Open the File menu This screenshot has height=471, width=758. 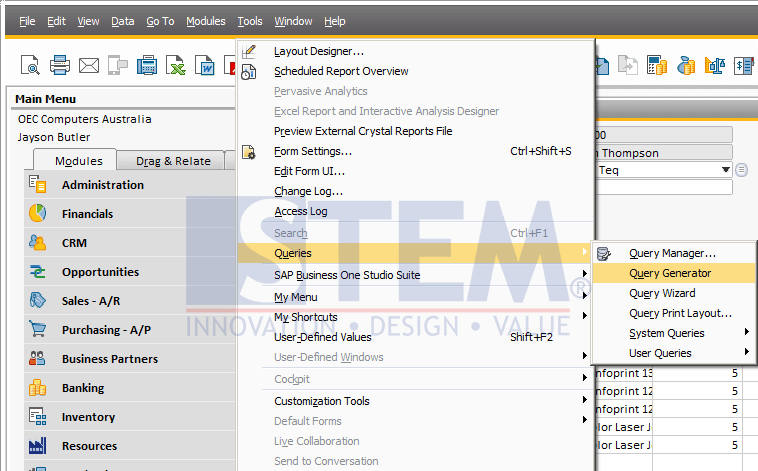click(27, 21)
